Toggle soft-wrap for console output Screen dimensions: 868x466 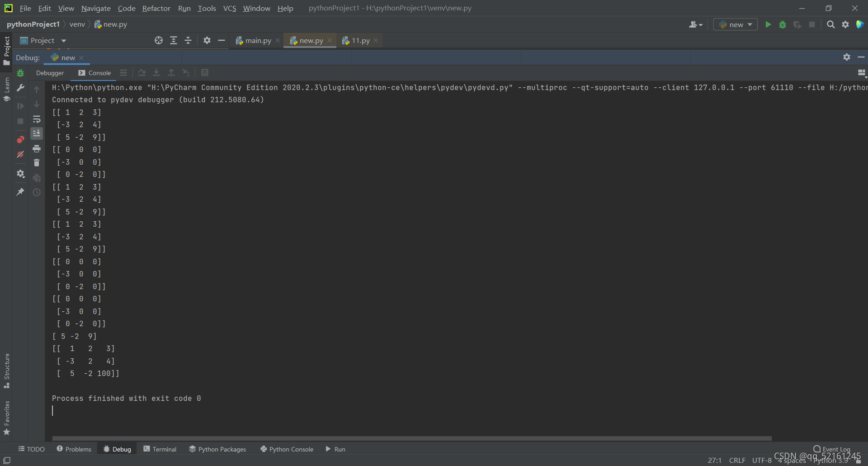click(x=37, y=119)
